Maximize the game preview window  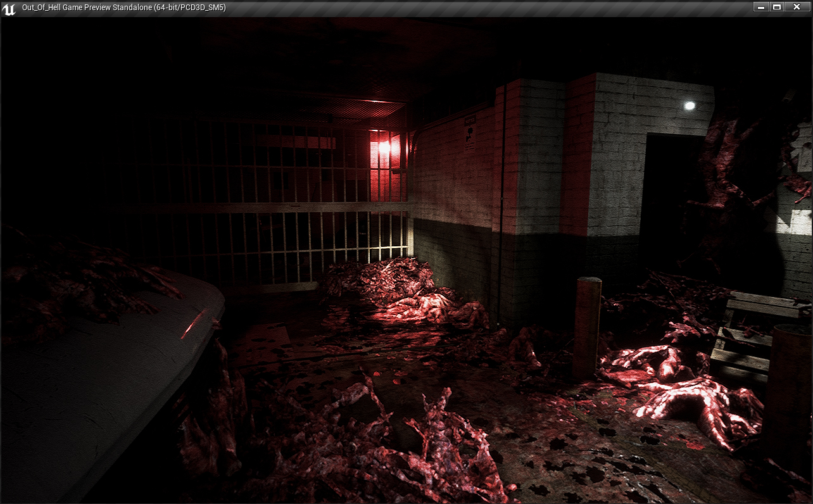778,7
